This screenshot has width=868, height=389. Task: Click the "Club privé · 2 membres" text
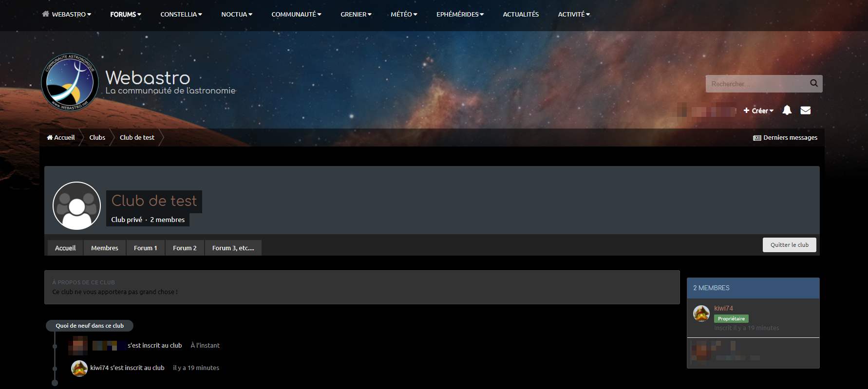point(148,220)
